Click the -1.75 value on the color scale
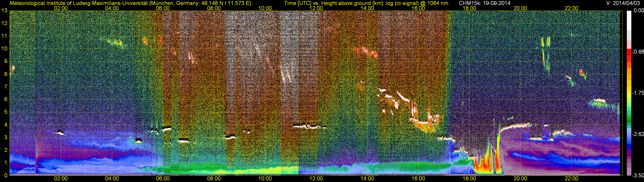This screenshot has height=182, width=644. coord(638,93)
